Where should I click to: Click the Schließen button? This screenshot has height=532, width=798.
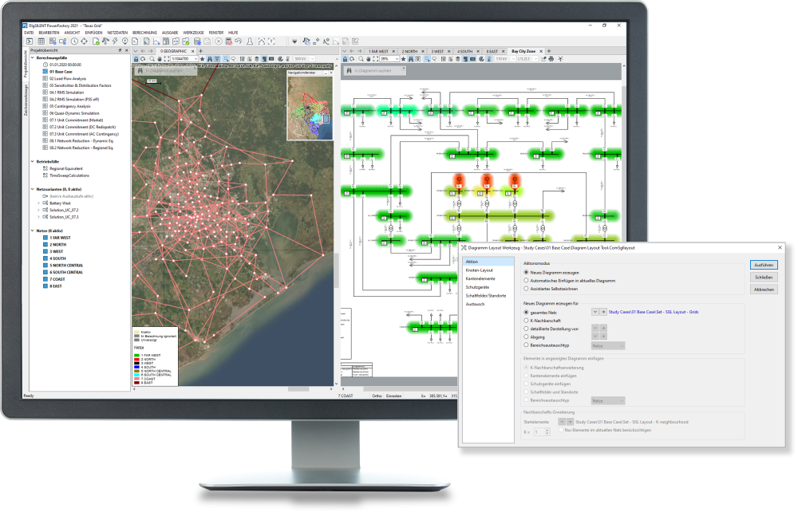pos(764,278)
